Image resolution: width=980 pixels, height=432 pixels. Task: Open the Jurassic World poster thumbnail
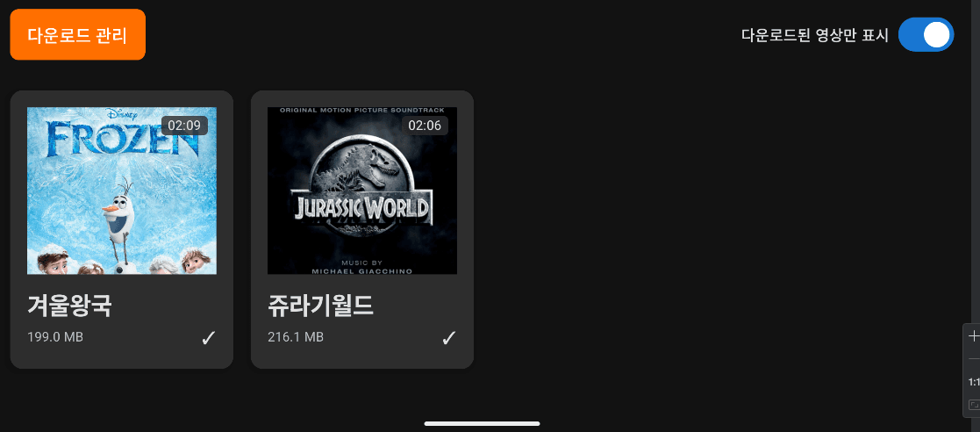pyautogui.click(x=361, y=191)
